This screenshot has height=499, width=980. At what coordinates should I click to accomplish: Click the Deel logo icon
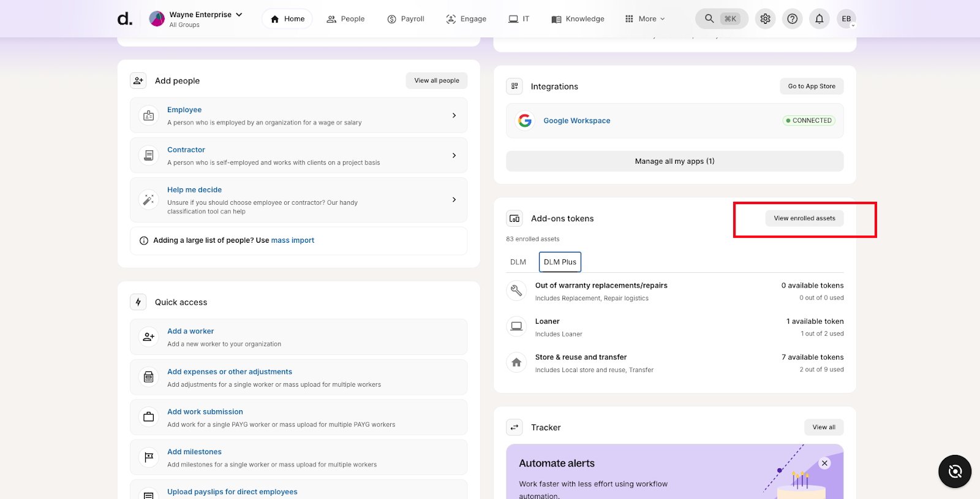click(124, 19)
